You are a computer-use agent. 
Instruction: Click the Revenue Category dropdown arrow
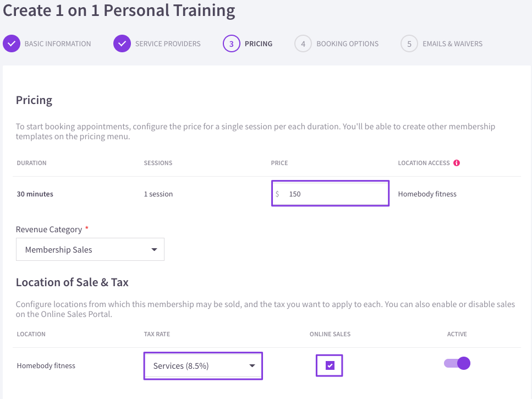(155, 250)
